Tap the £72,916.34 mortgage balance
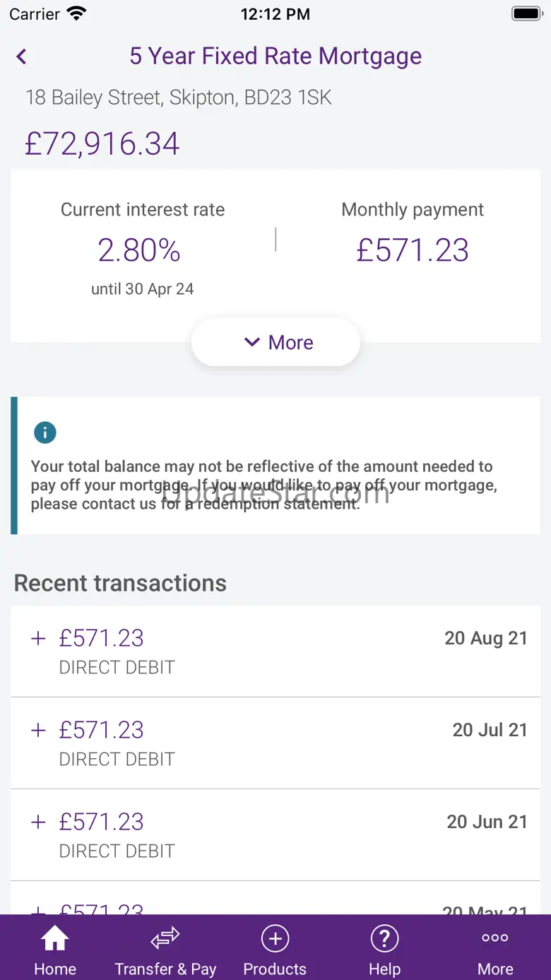551x980 pixels. tap(102, 144)
